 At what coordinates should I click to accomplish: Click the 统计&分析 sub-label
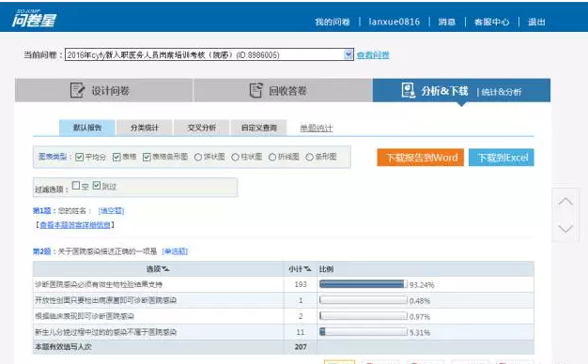[x=502, y=92]
